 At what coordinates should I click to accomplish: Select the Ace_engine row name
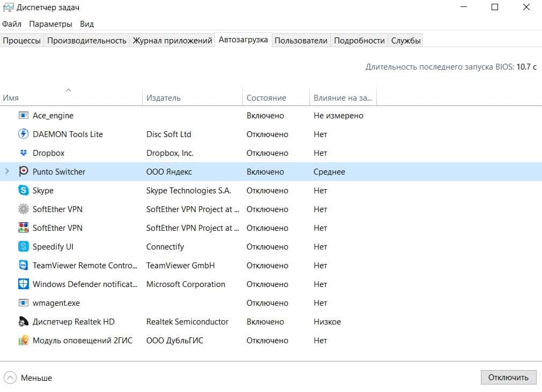pos(53,116)
